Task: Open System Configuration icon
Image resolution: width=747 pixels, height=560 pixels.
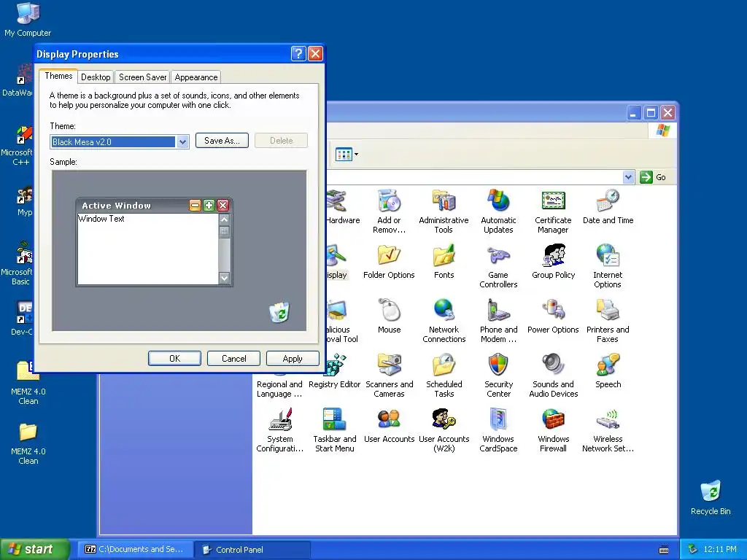Action: coord(279,430)
